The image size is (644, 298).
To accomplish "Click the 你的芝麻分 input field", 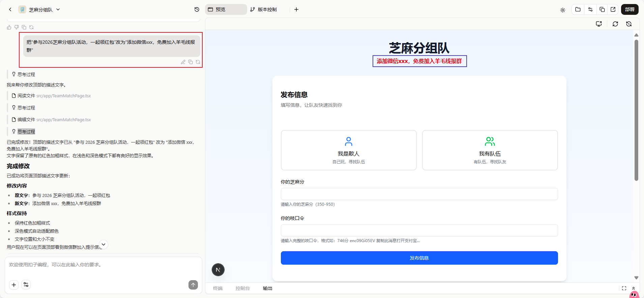I will pyautogui.click(x=419, y=194).
